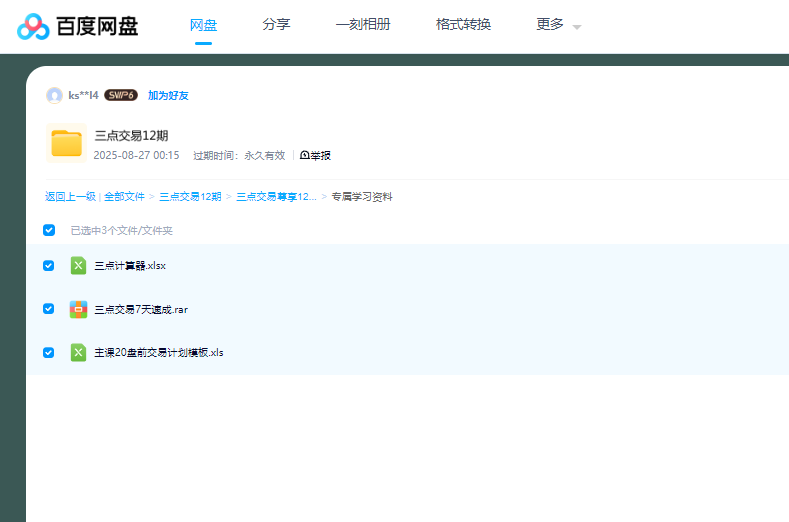Click the 三点交易7天速成.rar archive icon
This screenshot has height=522, width=789.
tap(78, 309)
